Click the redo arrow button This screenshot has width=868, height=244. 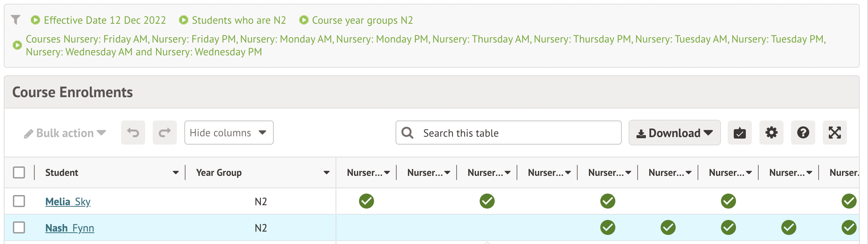pos(165,133)
